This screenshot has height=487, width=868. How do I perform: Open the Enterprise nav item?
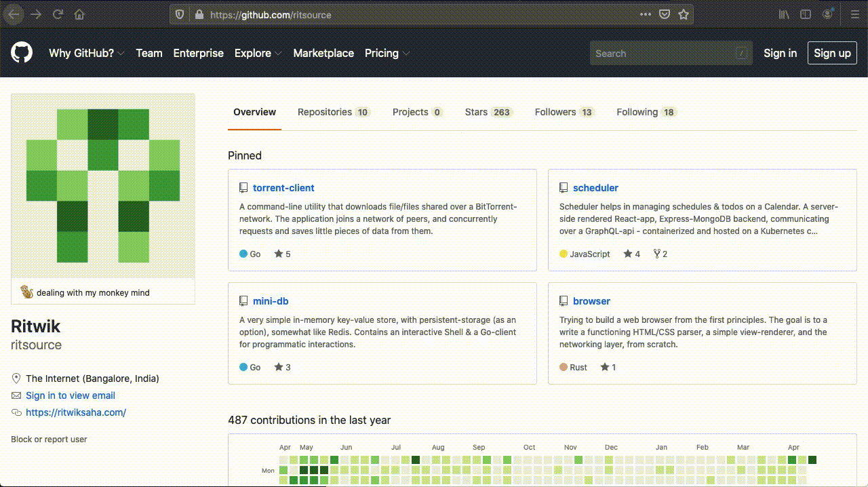(199, 53)
